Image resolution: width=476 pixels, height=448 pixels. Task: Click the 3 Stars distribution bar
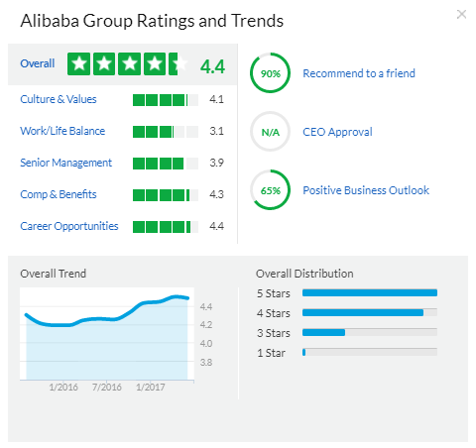370,332
